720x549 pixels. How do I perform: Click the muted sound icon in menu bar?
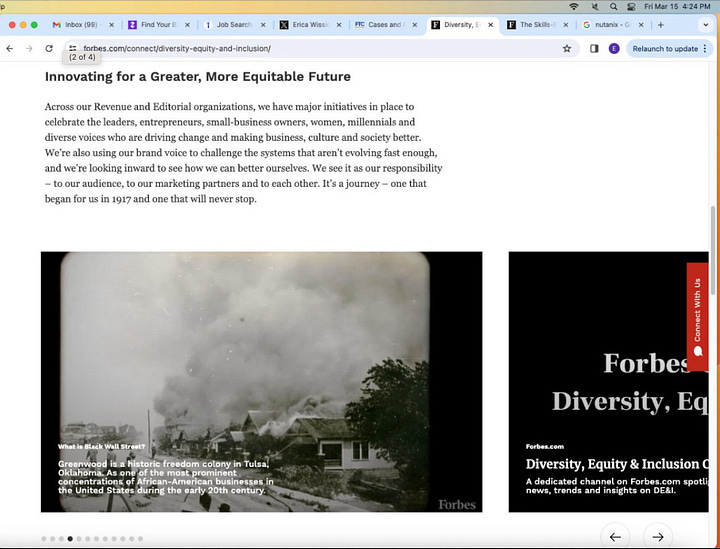point(595,6)
